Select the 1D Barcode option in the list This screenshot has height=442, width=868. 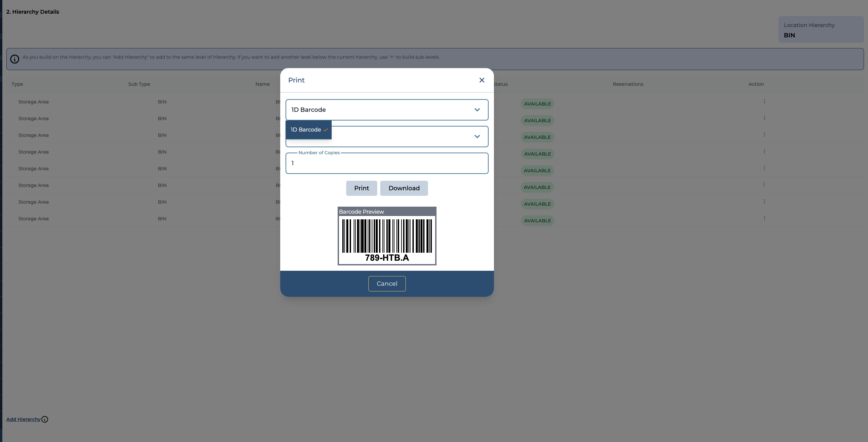pos(308,130)
